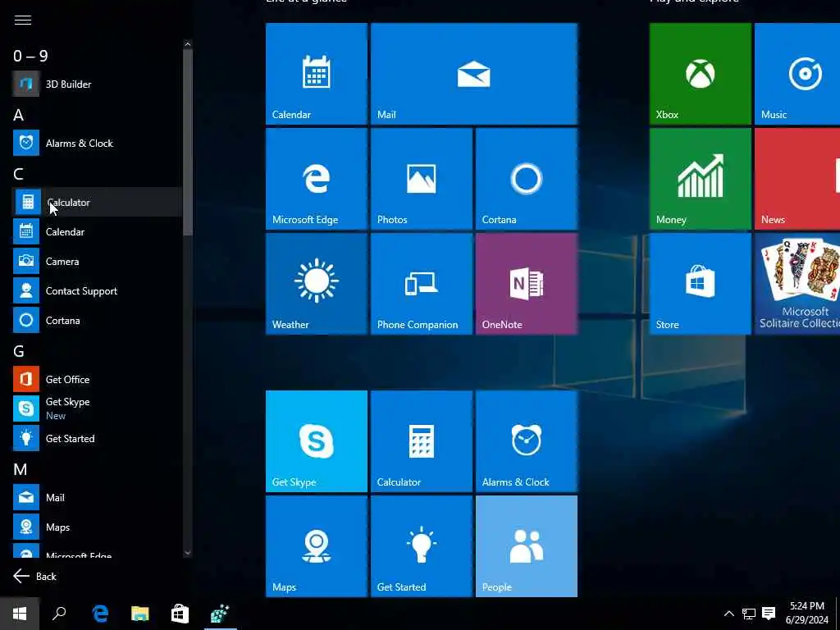Open the Store tile
The width and height of the screenshot is (840, 630).
(701, 283)
